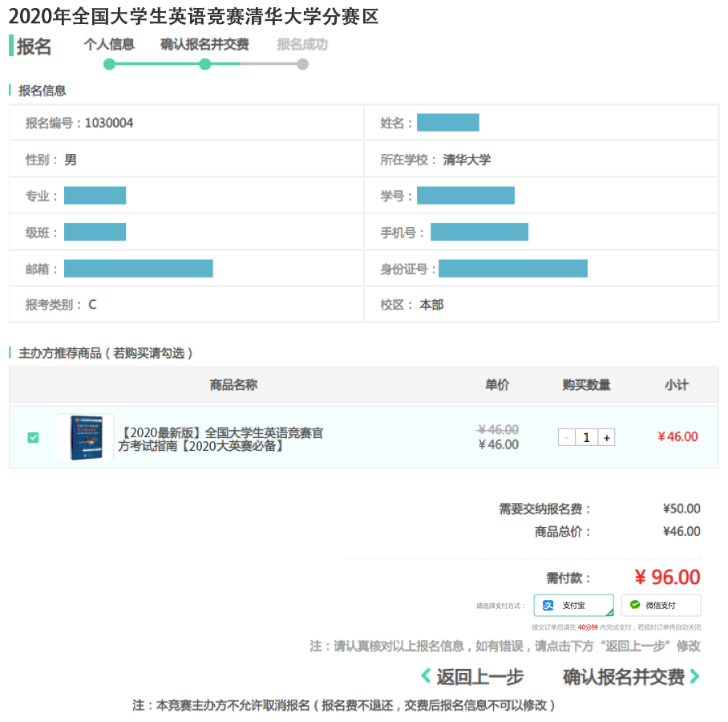Click the registration number 1030004

point(109,124)
